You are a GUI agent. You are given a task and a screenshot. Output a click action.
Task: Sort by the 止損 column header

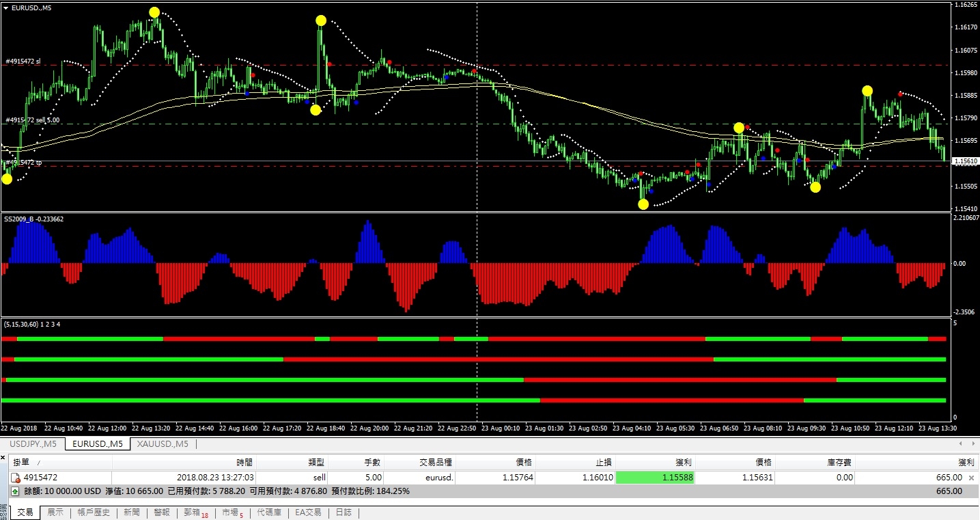click(575, 463)
